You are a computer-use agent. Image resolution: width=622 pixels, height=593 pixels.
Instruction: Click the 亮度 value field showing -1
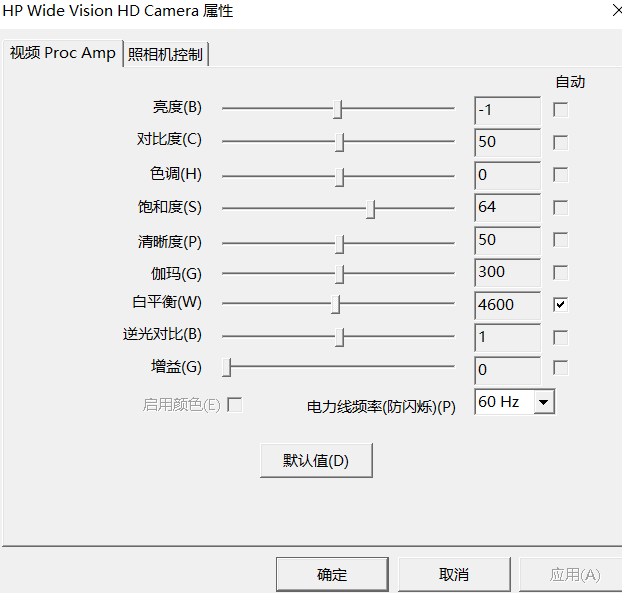[507, 110]
